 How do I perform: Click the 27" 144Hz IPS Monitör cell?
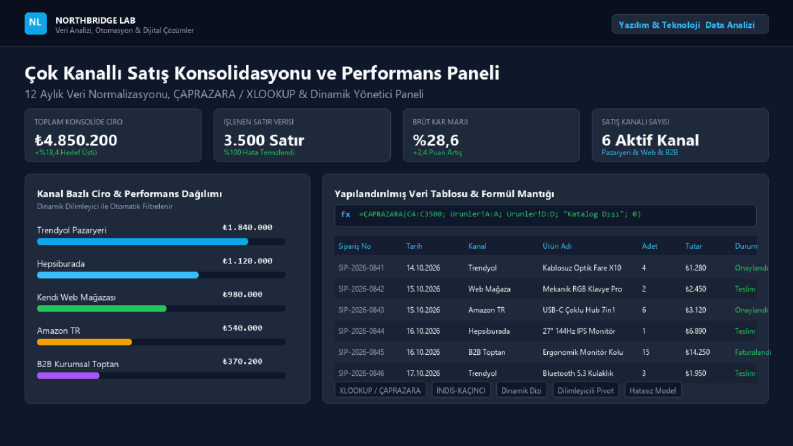coord(579,331)
